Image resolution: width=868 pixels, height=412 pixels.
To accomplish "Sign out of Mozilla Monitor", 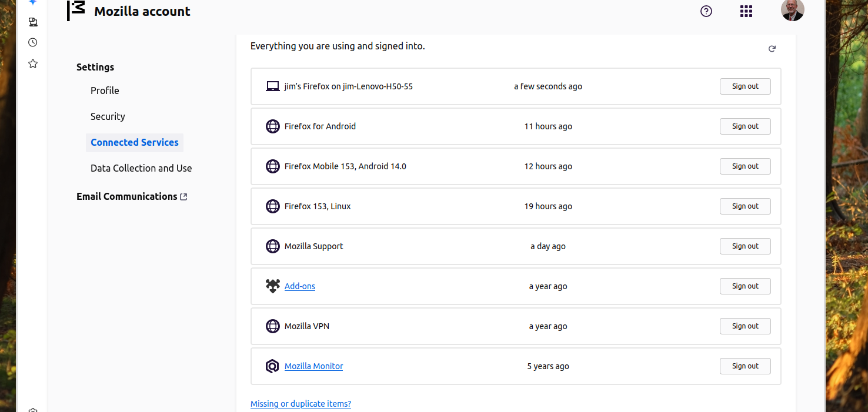I will coord(745,366).
